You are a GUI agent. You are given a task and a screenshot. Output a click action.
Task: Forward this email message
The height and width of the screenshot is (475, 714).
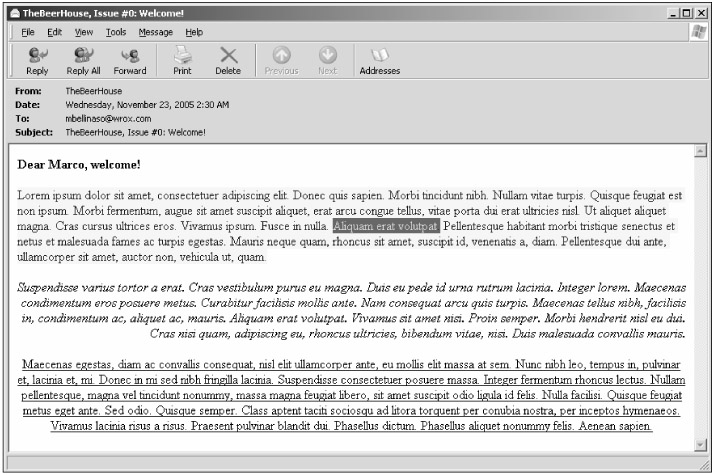tap(129, 60)
